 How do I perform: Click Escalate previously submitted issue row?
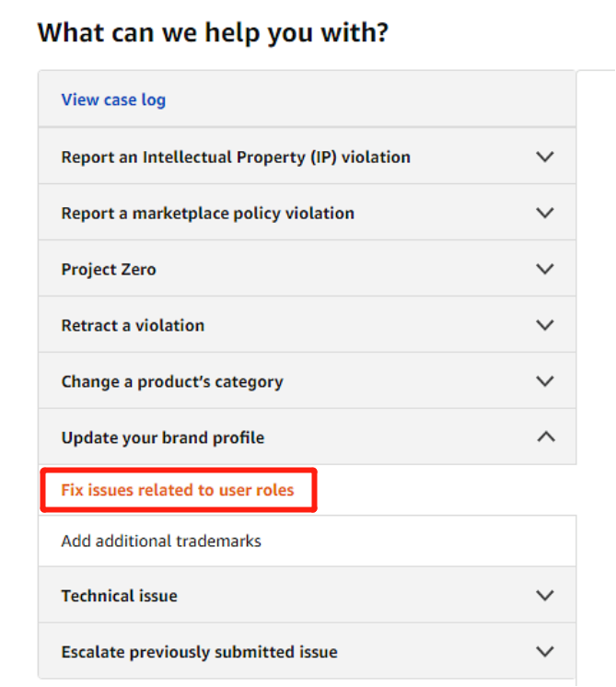[308, 651]
